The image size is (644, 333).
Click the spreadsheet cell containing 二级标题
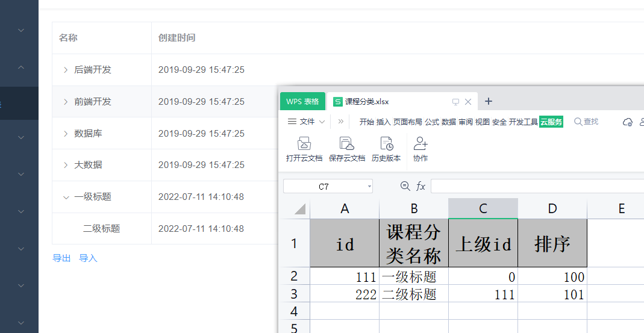click(x=414, y=294)
